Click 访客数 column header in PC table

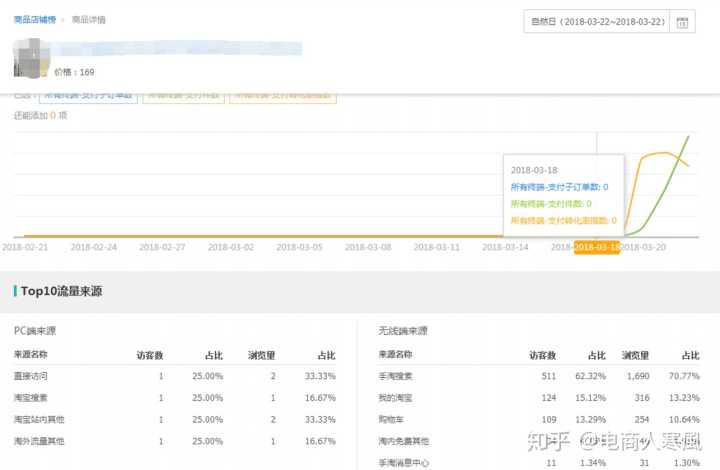tap(150, 355)
